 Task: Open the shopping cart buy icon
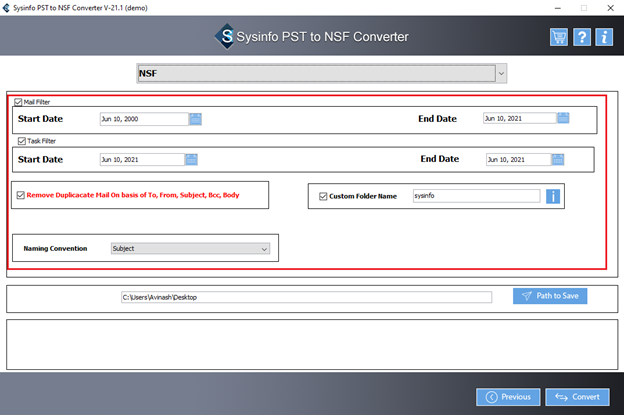(559, 37)
